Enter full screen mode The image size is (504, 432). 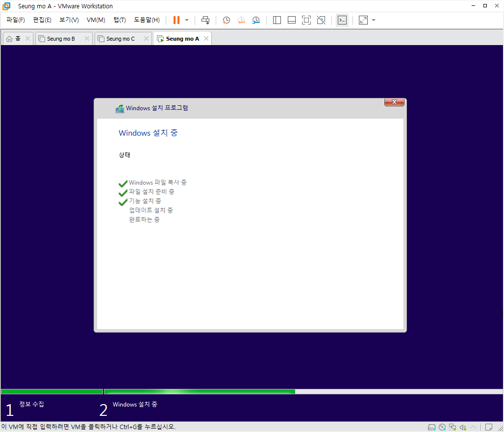tap(306, 20)
